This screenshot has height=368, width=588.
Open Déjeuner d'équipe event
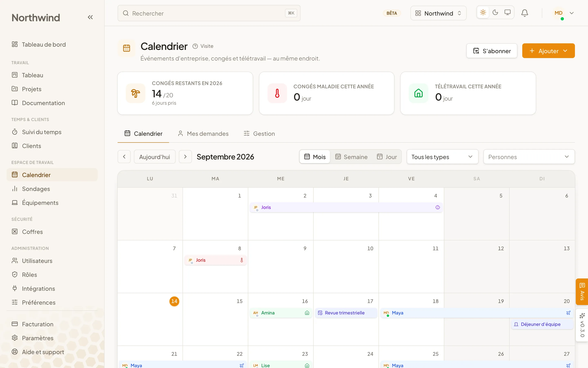coord(542,324)
